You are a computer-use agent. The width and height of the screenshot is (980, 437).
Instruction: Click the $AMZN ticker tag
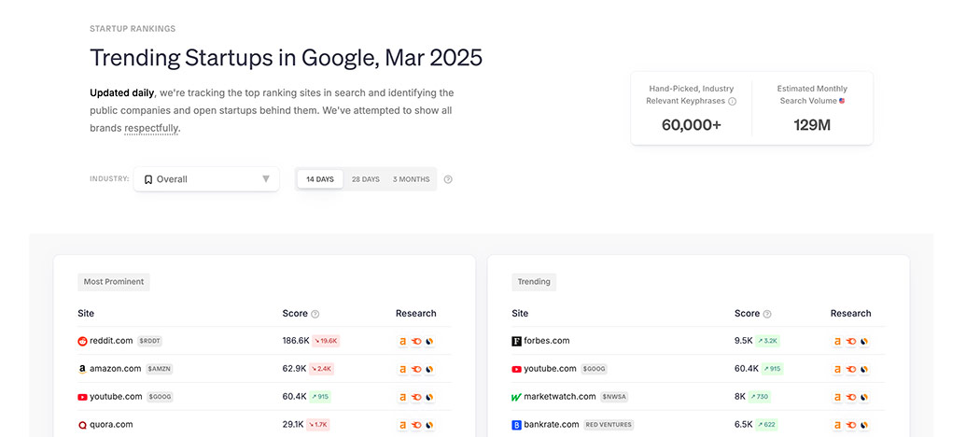pyautogui.click(x=160, y=370)
